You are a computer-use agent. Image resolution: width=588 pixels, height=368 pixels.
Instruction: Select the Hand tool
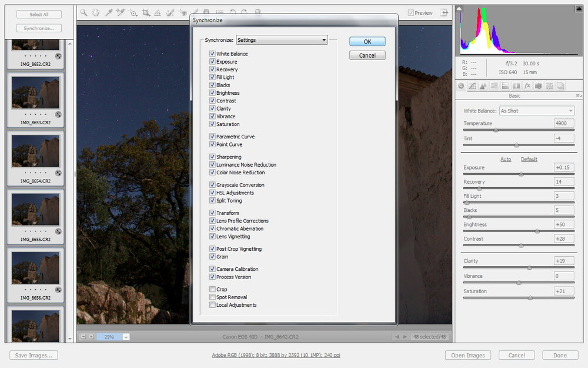tap(96, 12)
